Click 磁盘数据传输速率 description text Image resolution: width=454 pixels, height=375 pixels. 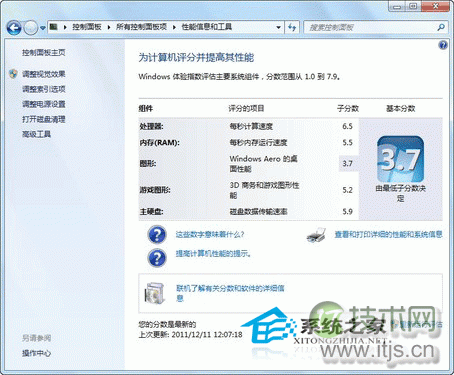click(x=258, y=211)
